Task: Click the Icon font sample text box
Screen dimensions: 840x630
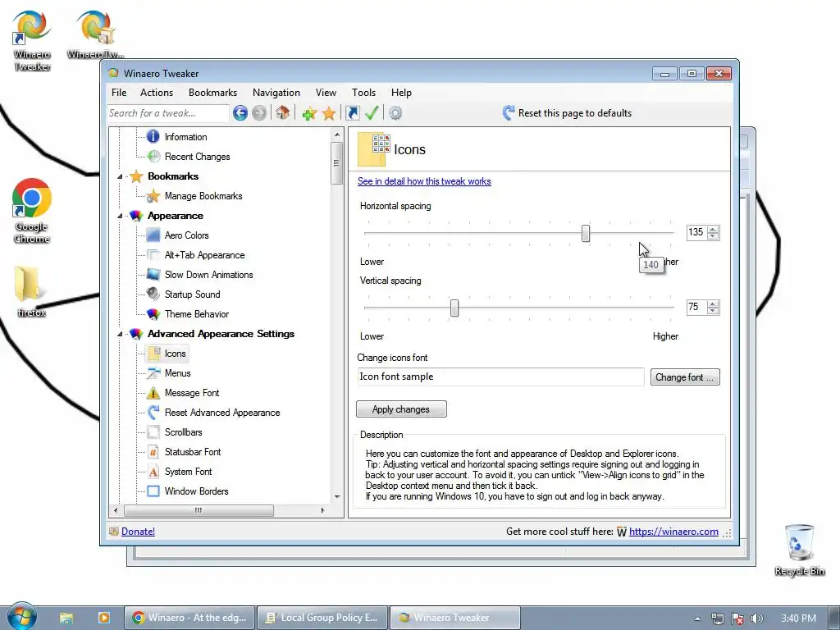Action: coord(500,377)
